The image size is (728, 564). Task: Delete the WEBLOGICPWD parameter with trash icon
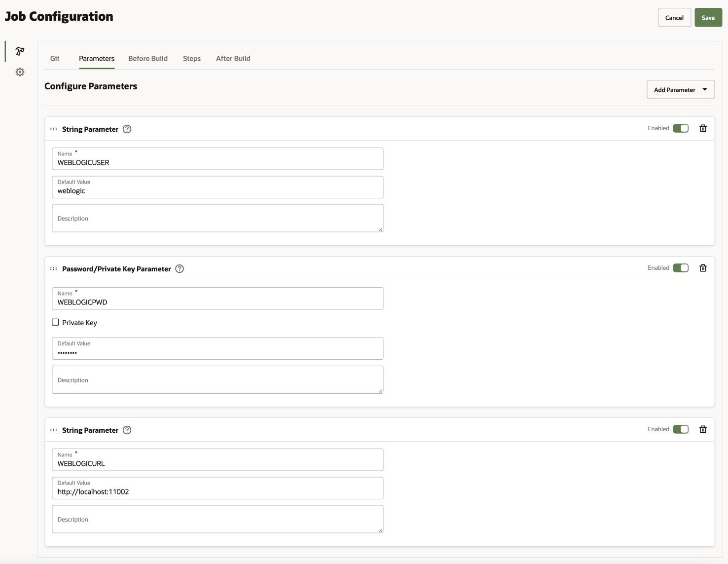click(x=703, y=268)
